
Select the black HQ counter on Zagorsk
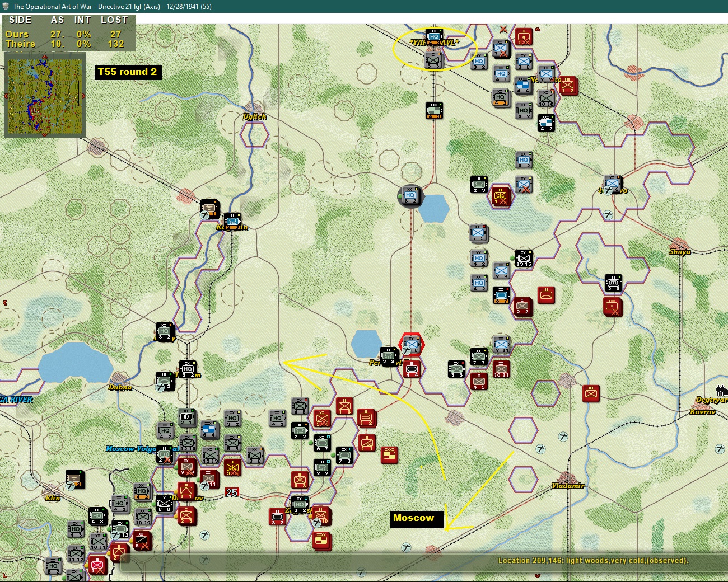[300, 504]
